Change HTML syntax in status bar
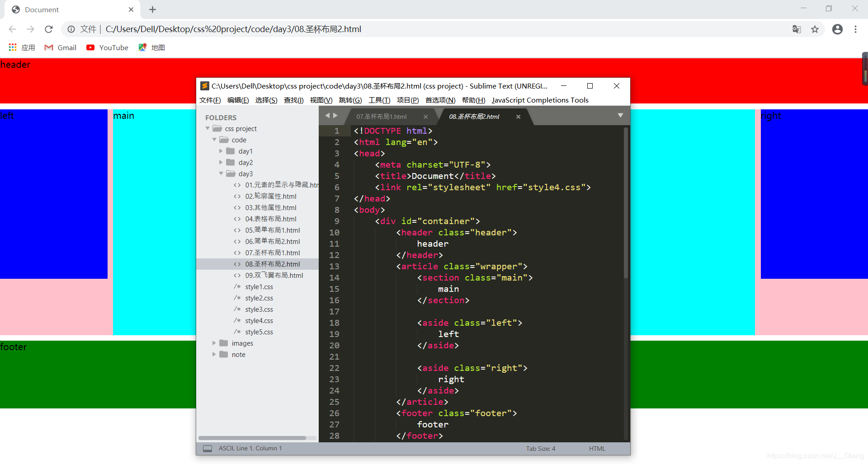 [x=597, y=449]
